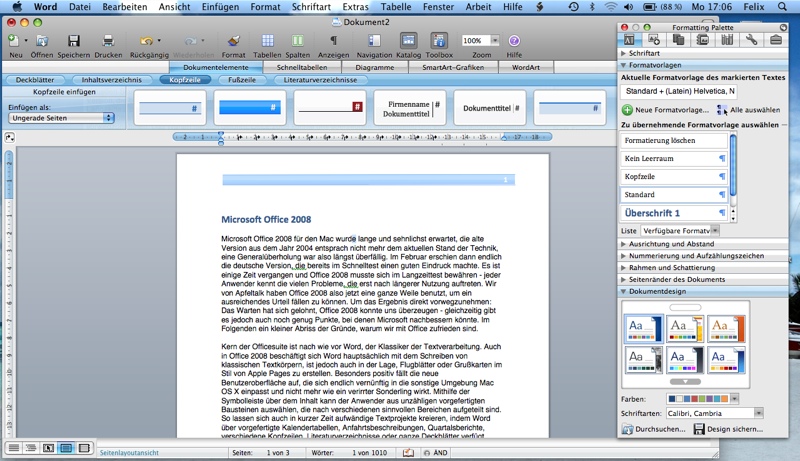Choose Firmenname Dokumenttitel header thumbnail
The image size is (800, 461).
(410, 108)
